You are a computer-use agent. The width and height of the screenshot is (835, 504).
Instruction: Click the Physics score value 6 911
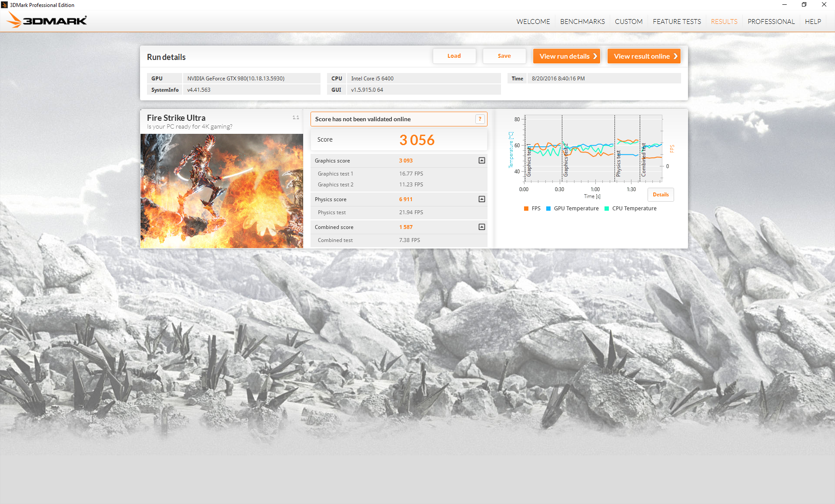406,199
